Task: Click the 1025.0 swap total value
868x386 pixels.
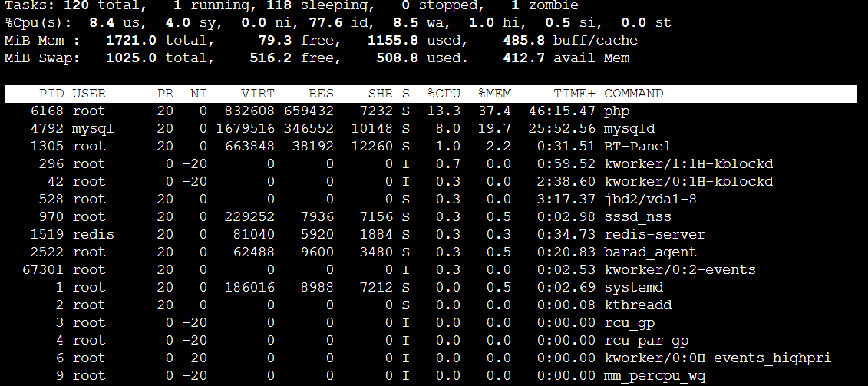Action: 130,58
